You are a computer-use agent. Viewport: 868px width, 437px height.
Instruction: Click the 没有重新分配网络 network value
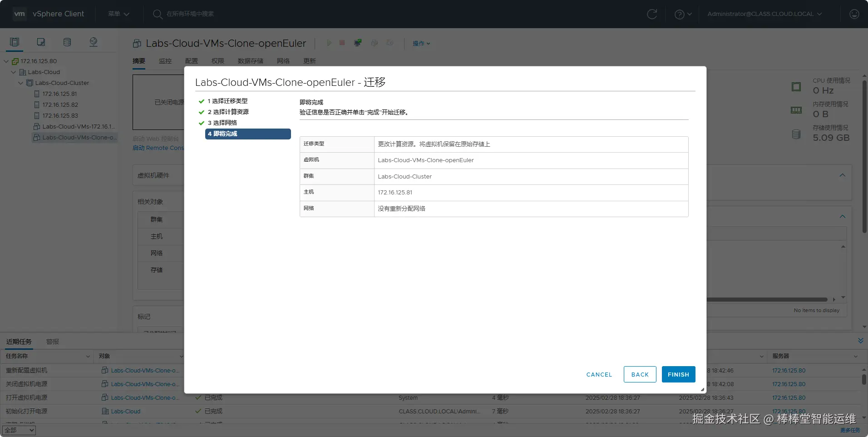pos(401,209)
